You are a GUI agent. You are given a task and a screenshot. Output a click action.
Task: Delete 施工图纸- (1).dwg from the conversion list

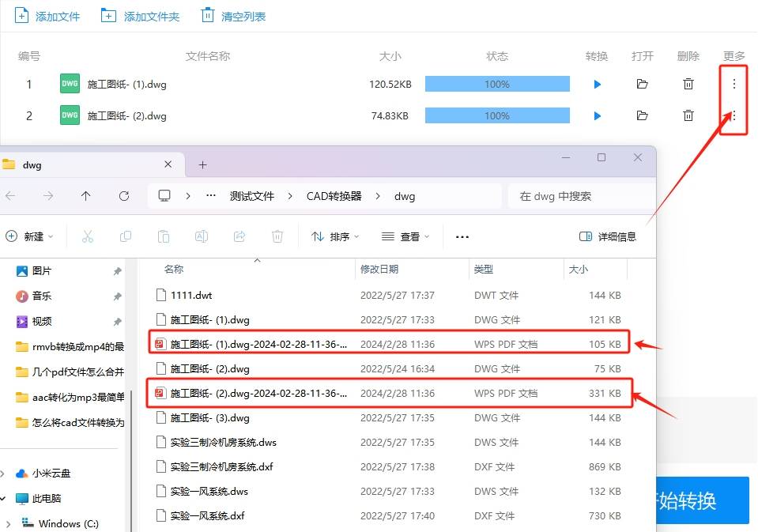click(x=688, y=84)
